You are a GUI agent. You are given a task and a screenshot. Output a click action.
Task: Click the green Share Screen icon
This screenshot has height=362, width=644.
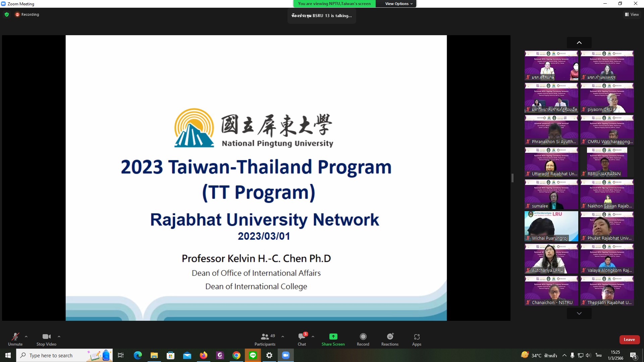(333, 337)
